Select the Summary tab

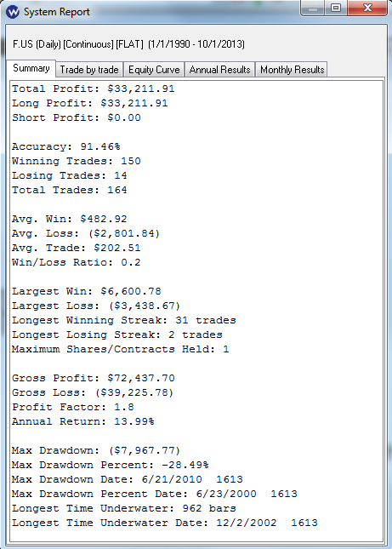(31, 68)
